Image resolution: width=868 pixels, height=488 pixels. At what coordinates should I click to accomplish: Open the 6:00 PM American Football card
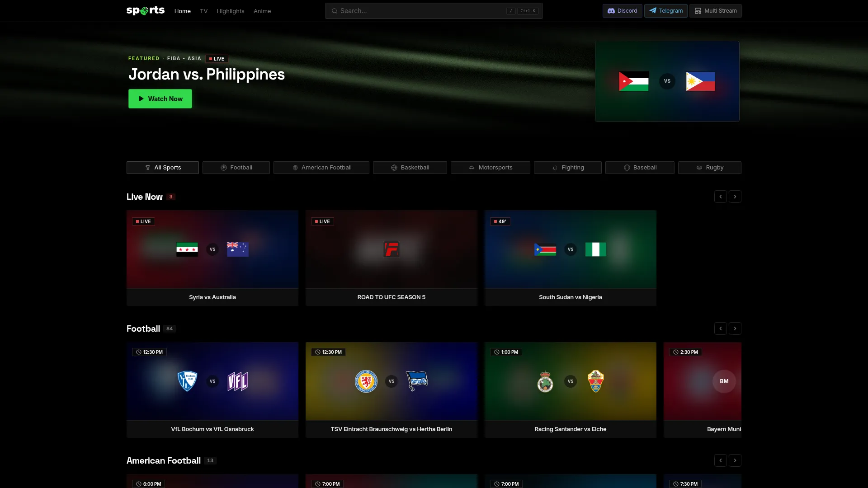tap(212, 481)
